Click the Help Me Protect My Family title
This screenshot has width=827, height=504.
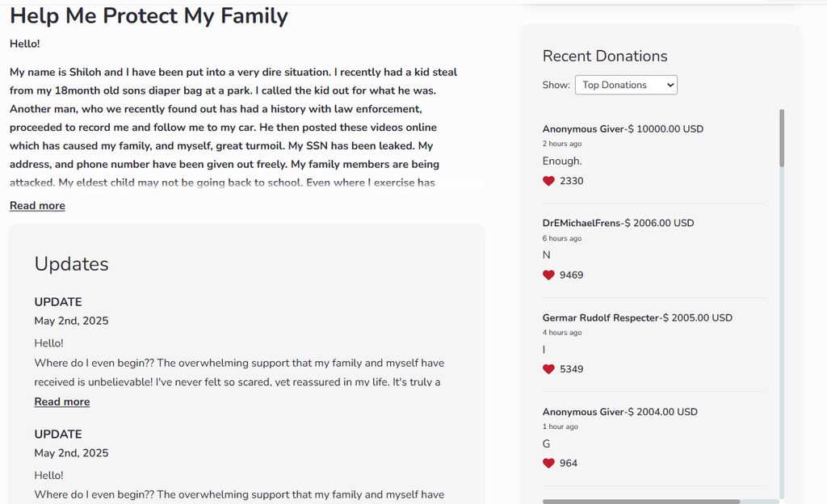coord(149,15)
